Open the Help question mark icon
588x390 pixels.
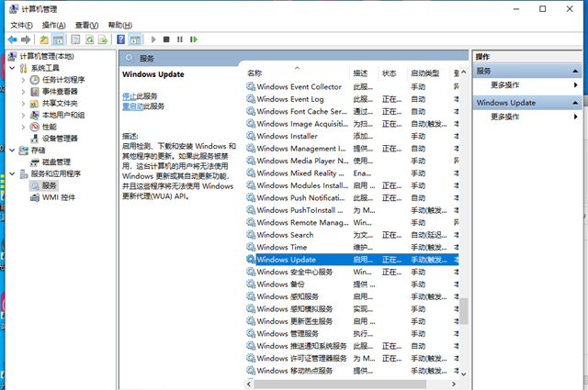coord(120,39)
